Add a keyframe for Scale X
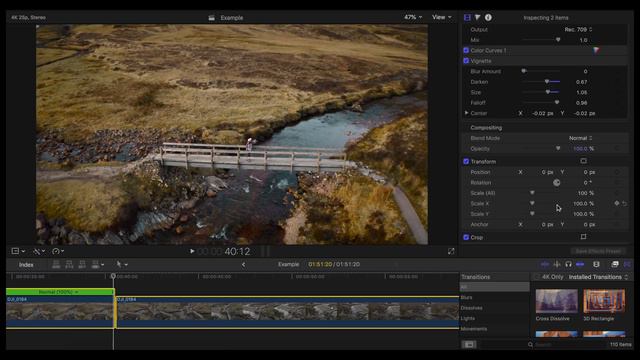Image resolution: width=640 pixels, height=360 pixels. click(x=617, y=203)
